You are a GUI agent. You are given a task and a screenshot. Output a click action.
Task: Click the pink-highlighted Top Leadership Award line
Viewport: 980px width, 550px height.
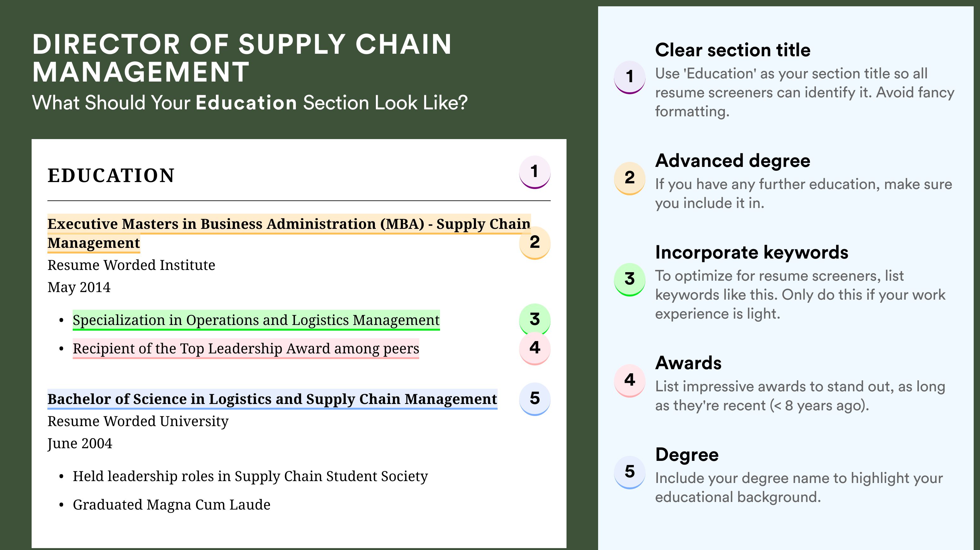click(x=246, y=348)
